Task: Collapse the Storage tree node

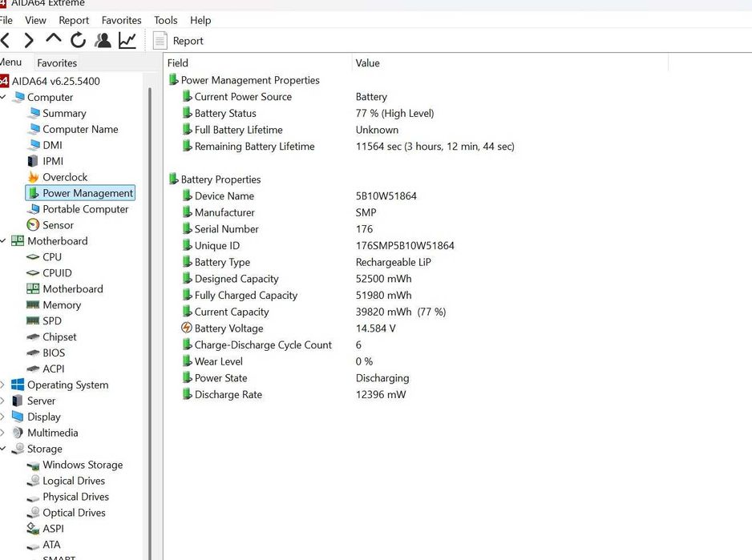Action: 3,449
